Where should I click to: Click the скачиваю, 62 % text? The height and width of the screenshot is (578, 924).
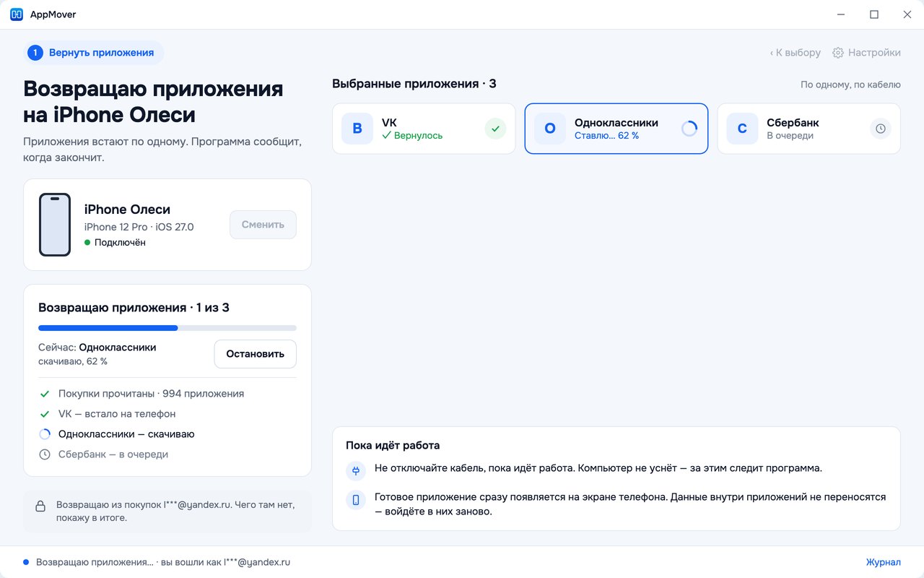73,361
